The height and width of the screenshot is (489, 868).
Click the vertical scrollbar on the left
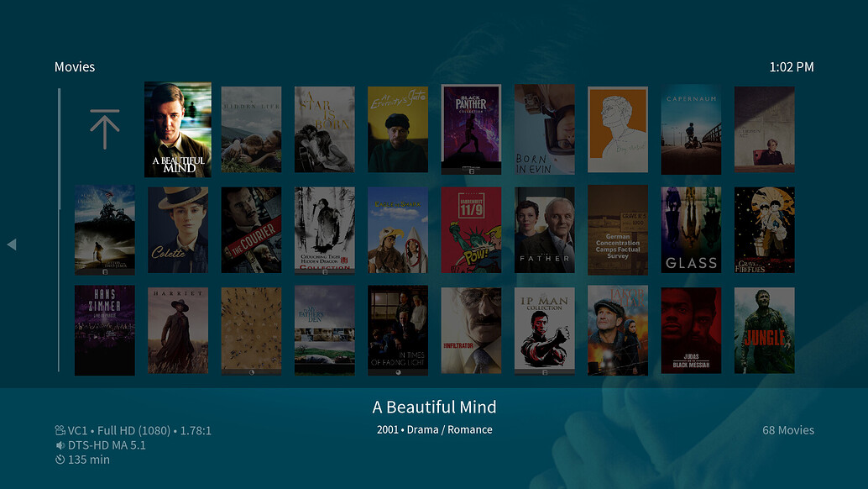pyautogui.click(x=59, y=229)
